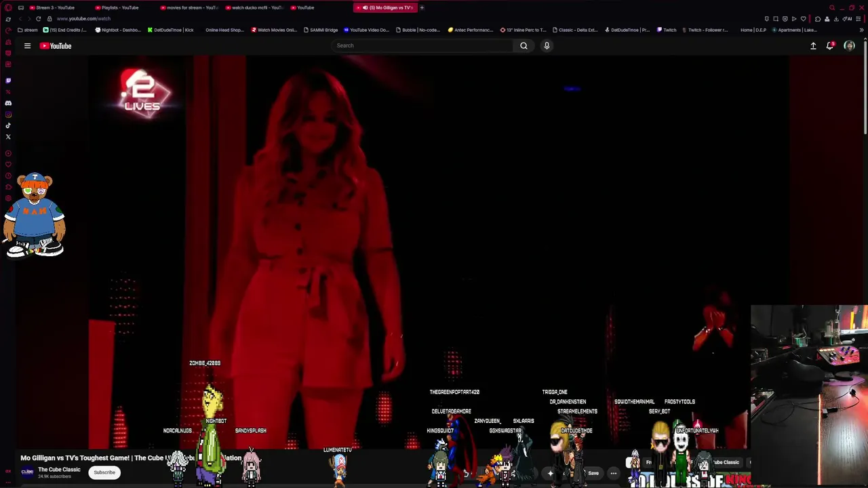
Task: Open the 'Antec Performanc...' bookmark
Action: 471,30
